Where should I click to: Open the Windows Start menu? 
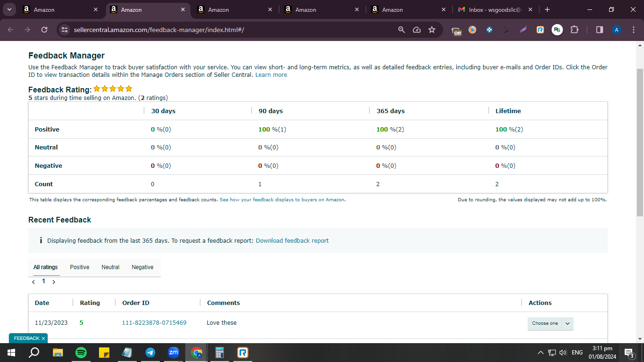click(11, 353)
